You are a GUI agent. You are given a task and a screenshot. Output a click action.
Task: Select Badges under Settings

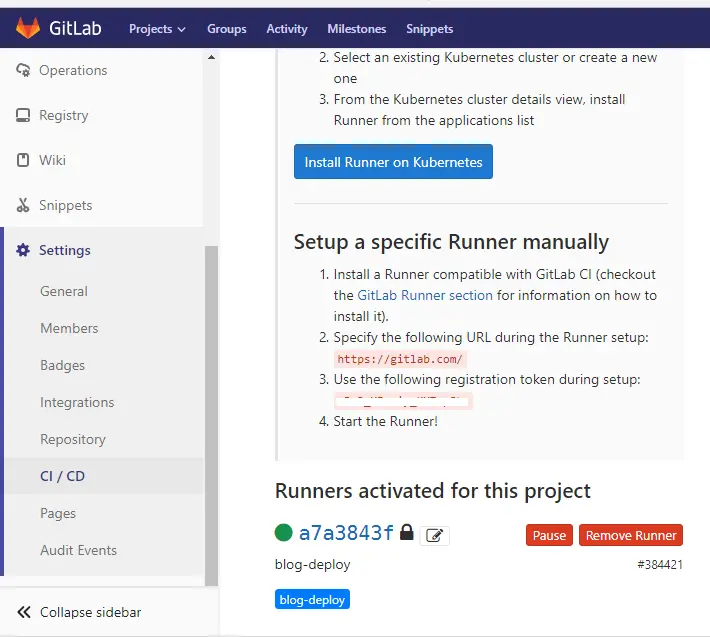(x=62, y=365)
